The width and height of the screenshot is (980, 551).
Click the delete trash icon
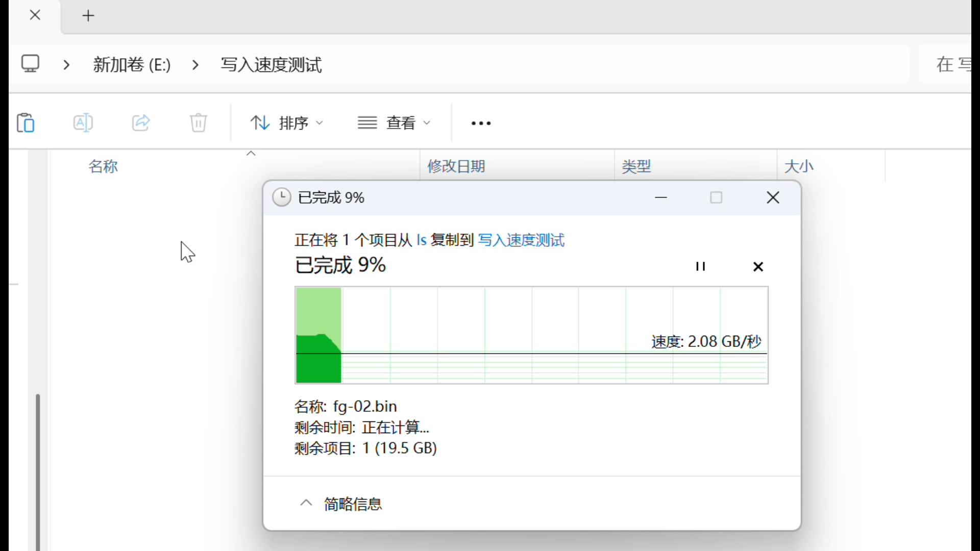coord(198,123)
